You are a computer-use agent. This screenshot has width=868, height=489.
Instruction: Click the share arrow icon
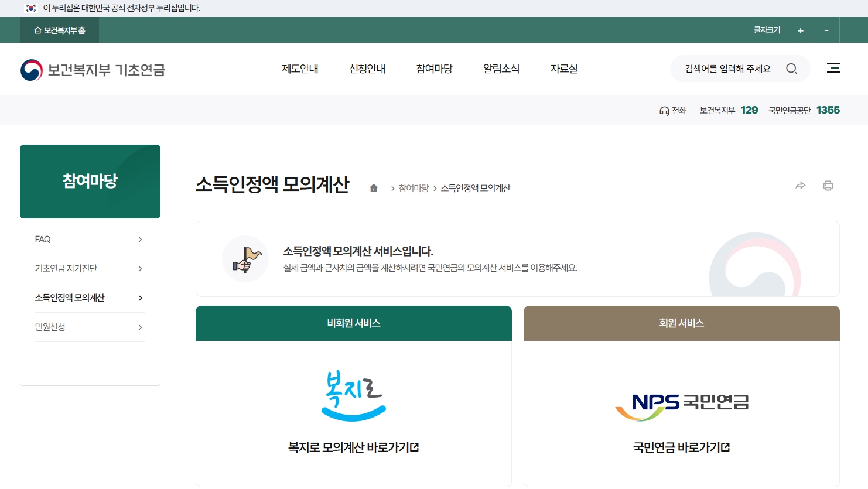point(801,186)
